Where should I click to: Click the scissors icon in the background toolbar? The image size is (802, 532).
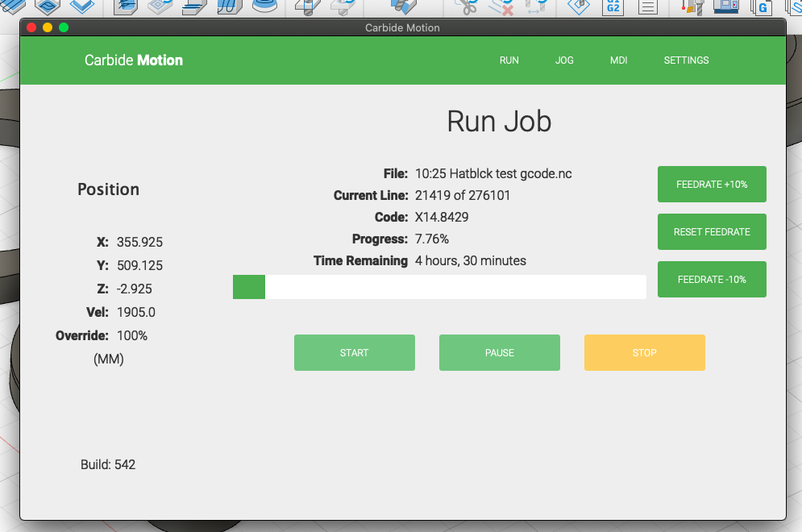[465, 7]
